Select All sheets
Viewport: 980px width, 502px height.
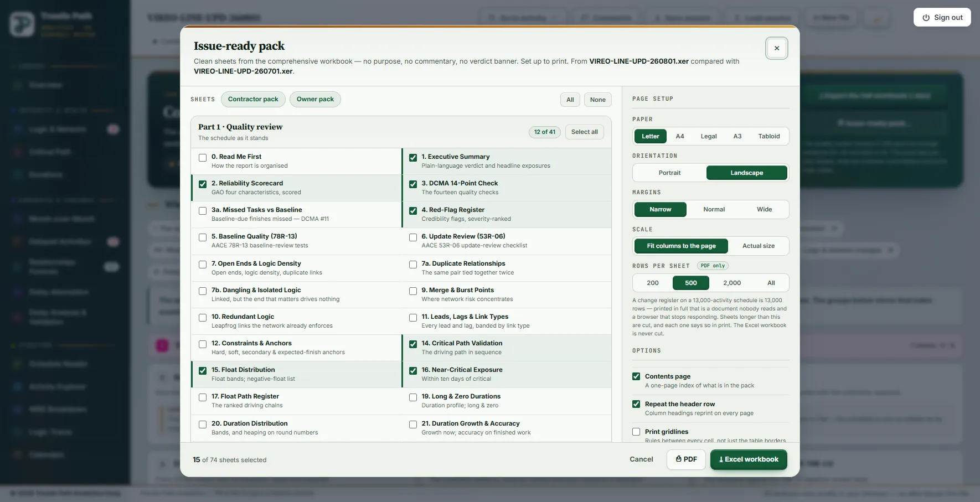(570, 100)
